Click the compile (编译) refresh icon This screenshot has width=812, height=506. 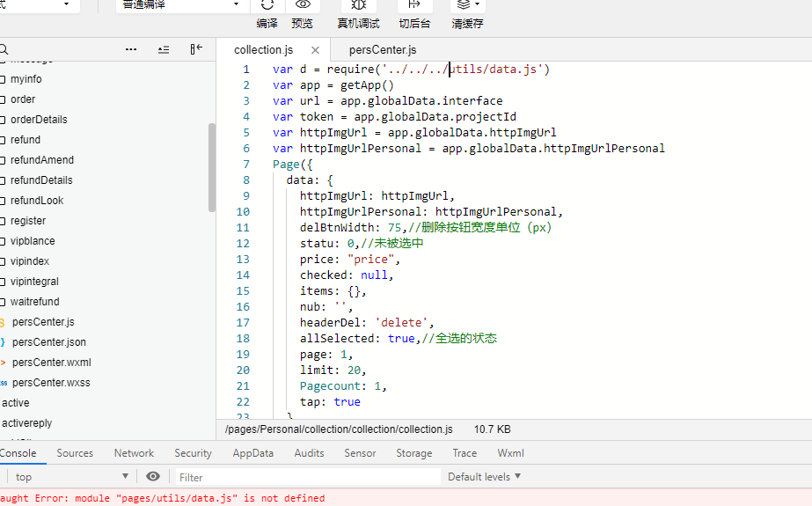tap(267, 5)
